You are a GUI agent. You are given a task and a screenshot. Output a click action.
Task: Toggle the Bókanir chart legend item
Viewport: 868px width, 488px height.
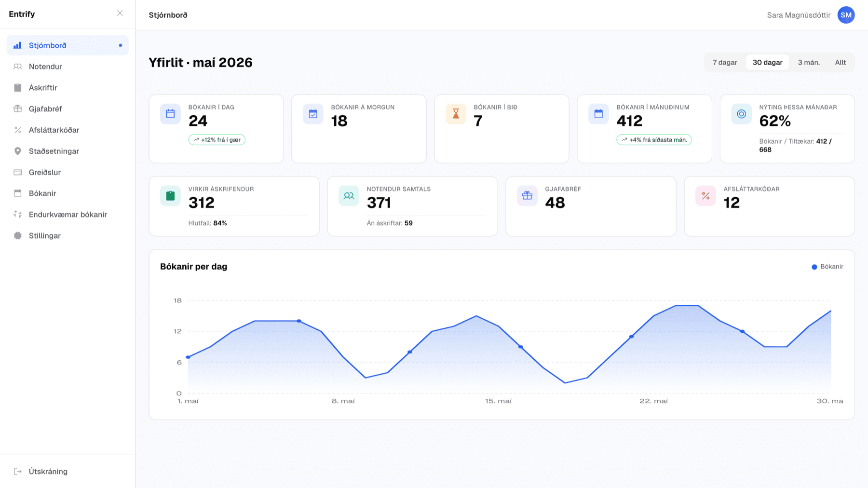click(x=827, y=267)
